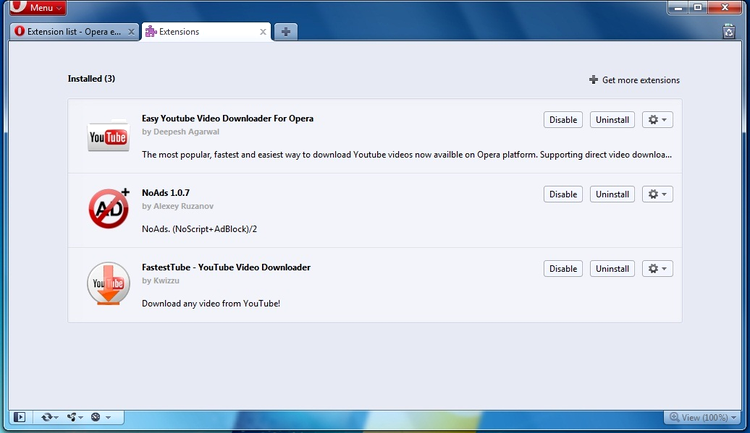This screenshot has width=750, height=433.
Task: Open Opera Turbo dropdown in status bar
Action: pos(100,417)
